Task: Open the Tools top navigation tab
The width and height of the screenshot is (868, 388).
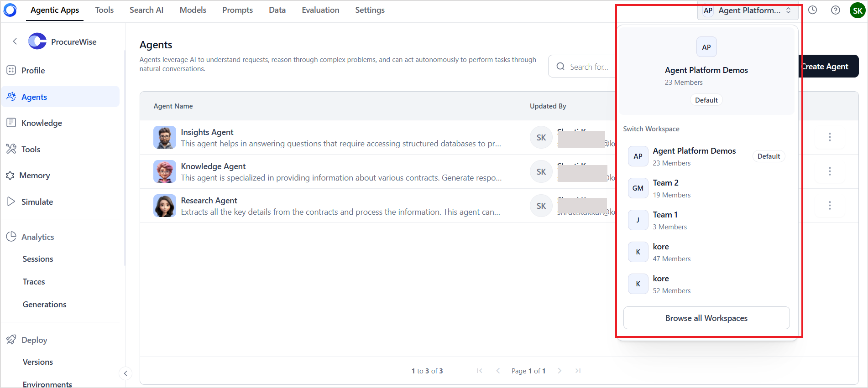Action: coord(105,10)
